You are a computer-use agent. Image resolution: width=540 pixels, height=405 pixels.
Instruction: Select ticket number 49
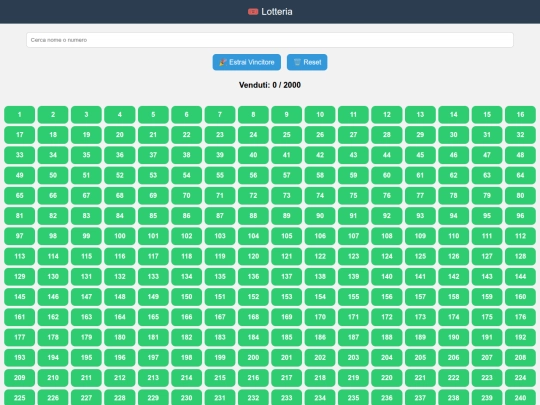click(x=20, y=175)
